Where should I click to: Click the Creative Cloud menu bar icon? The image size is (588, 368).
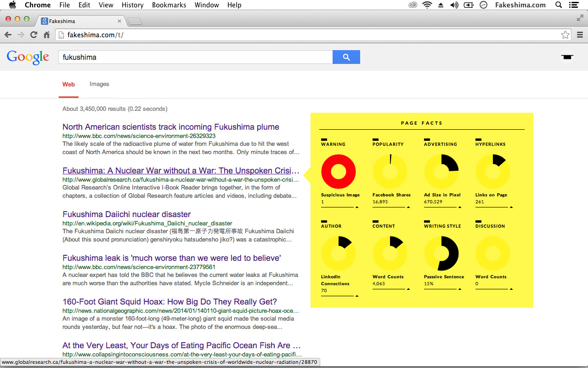pos(413,5)
